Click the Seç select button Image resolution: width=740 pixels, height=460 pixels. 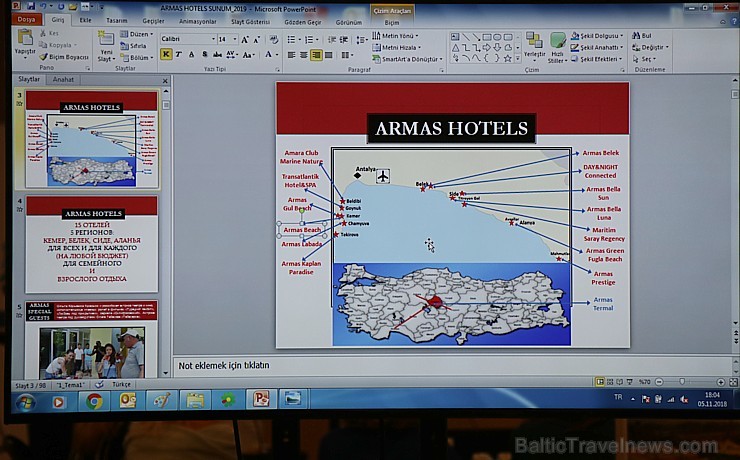[x=644, y=59]
